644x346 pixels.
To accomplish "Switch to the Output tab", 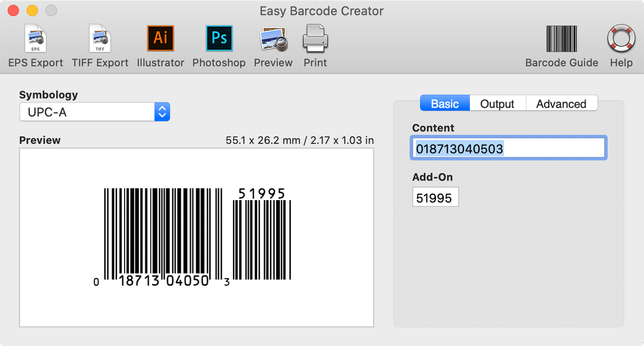I will click(497, 103).
